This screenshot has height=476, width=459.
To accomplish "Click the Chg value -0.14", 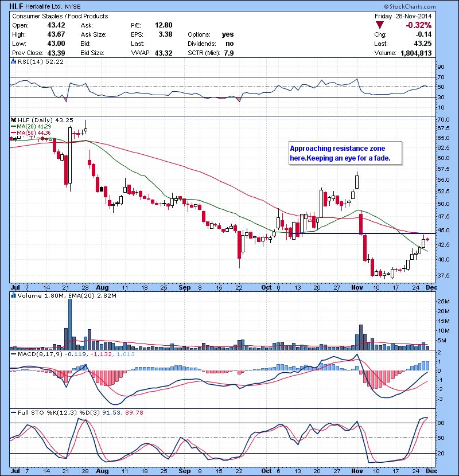I will click(x=423, y=34).
